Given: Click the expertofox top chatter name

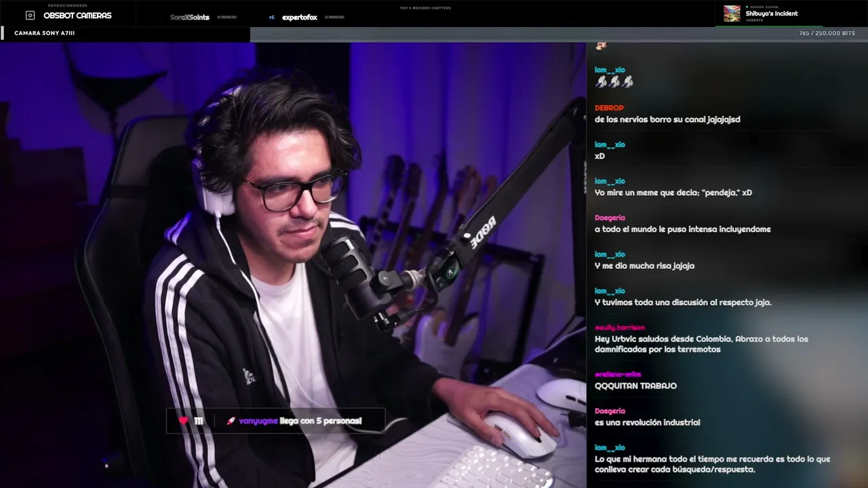Looking at the screenshot, I should 300,17.
